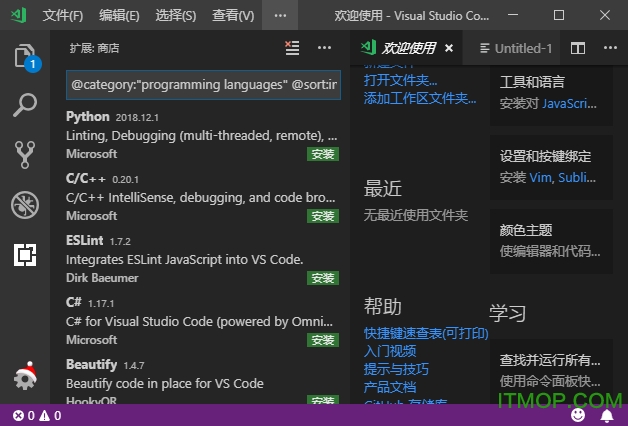628x426 pixels.
Task: Minimize the Visual Studio Code window
Action: (x=513, y=15)
